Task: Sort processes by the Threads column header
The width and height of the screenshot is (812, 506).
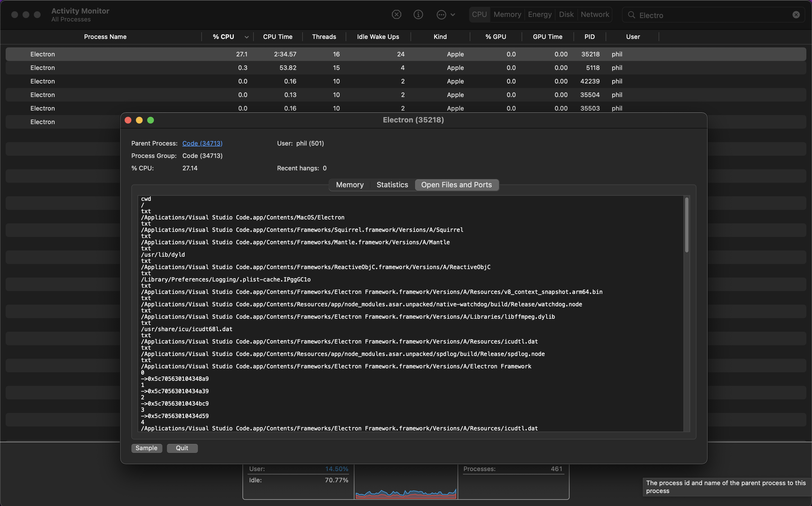Action: (x=324, y=37)
